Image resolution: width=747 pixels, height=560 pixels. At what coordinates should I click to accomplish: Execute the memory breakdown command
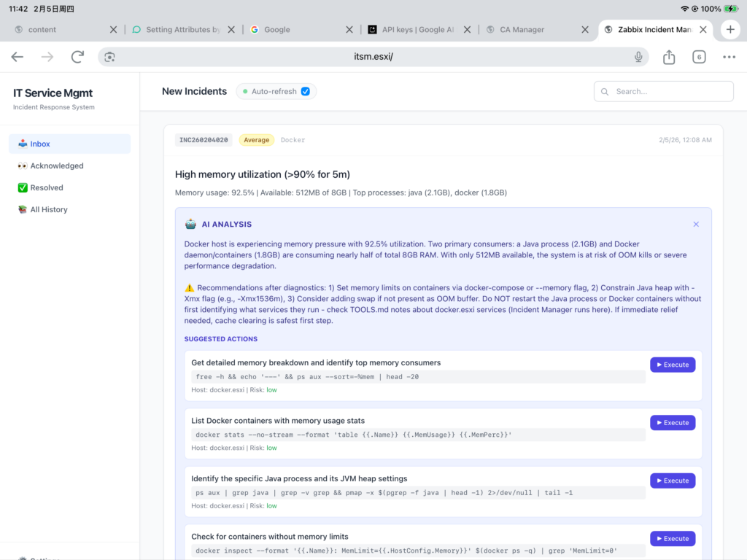[672, 365]
